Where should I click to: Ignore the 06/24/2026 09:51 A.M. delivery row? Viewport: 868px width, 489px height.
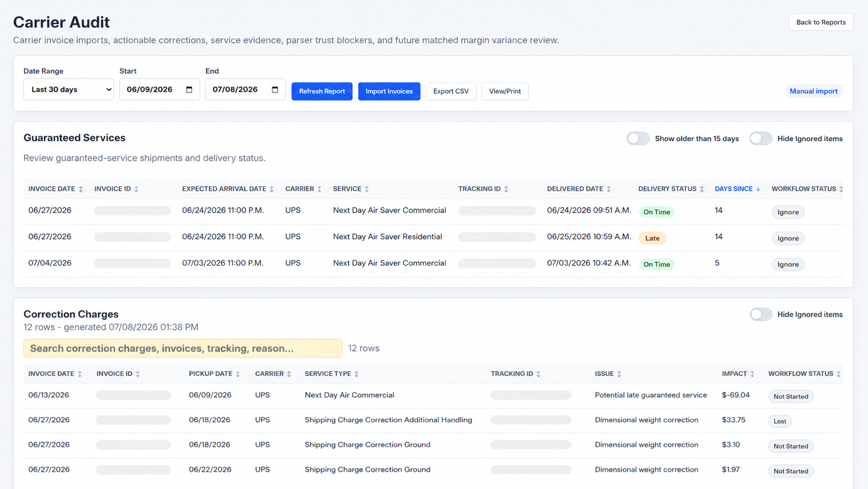[788, 212]
